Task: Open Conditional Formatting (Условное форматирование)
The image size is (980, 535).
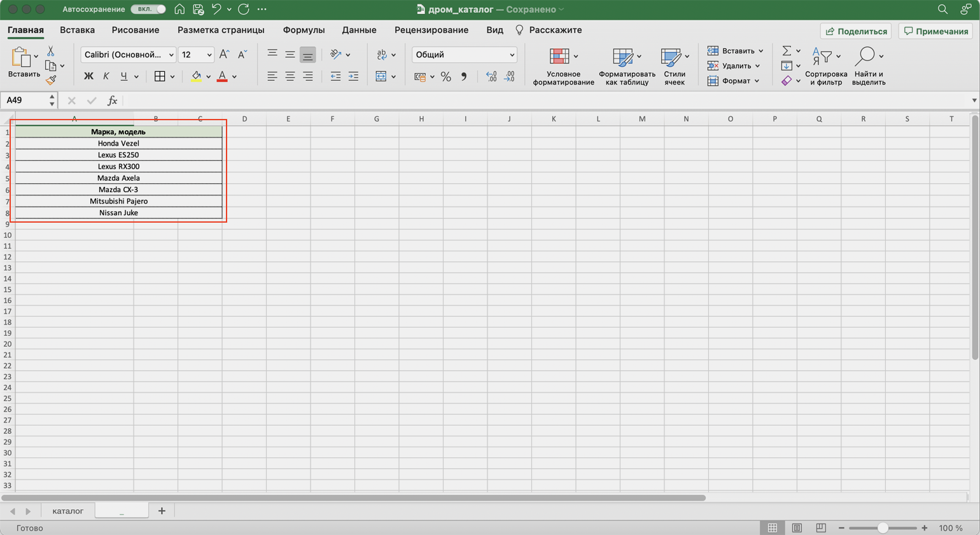Action: pyautogui.click(x=563, y=66)
